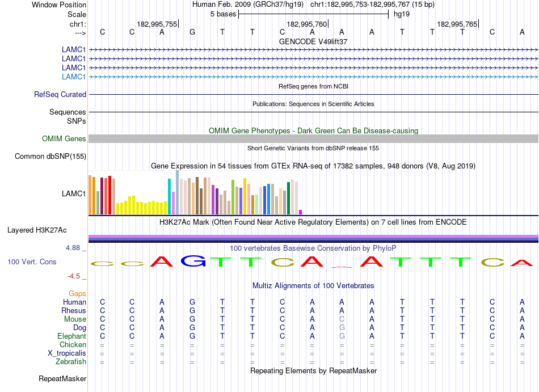The width and height of the screenshot is (539, 392).
Task: Select the X_tropicalis alignment row label
Action: (67, 353)
